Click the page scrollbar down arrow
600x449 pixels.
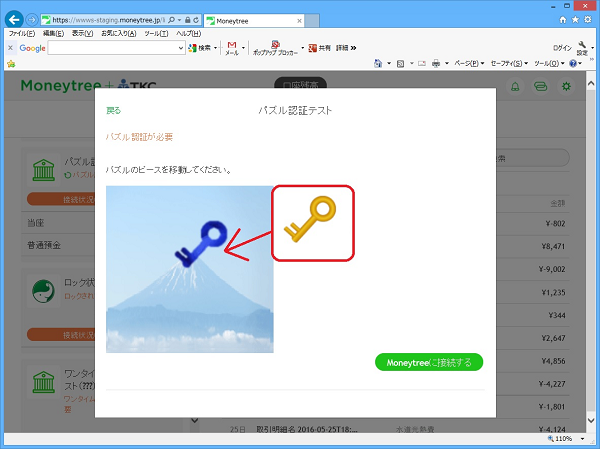(x=591, y=420)
